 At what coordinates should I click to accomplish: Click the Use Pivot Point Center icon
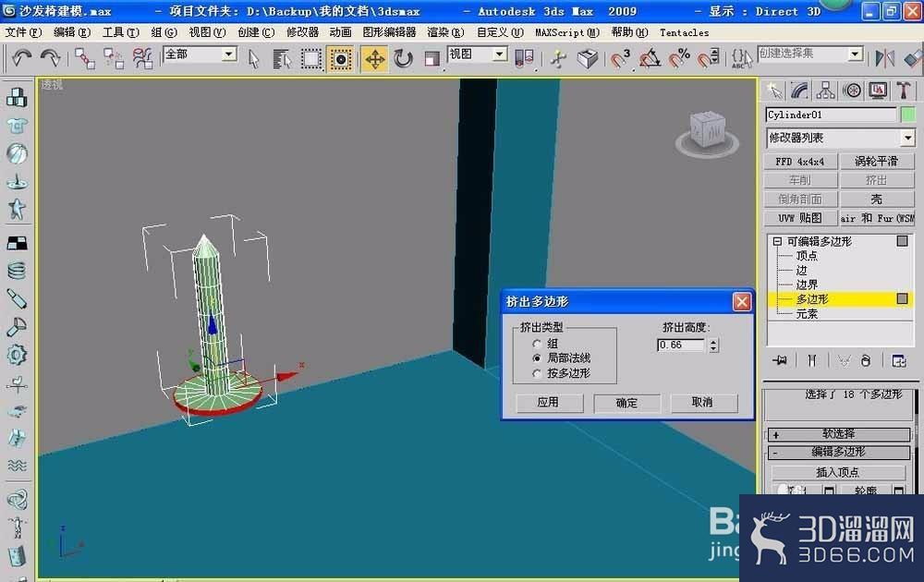[524, 58]
